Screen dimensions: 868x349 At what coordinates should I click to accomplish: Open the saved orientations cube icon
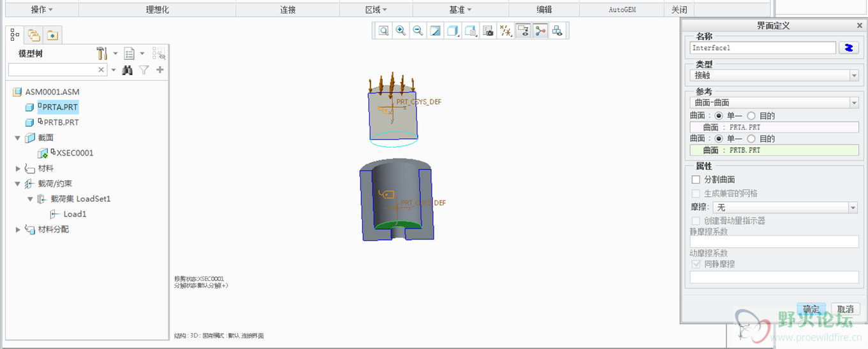click(x=471, y=31)
